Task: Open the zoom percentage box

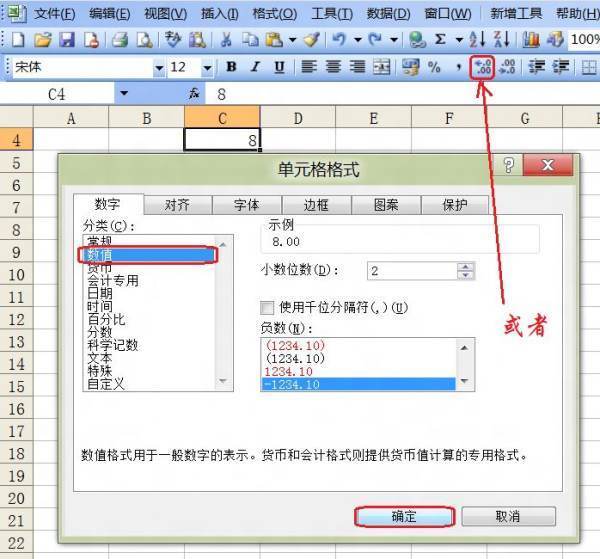Action: (584, 39)
